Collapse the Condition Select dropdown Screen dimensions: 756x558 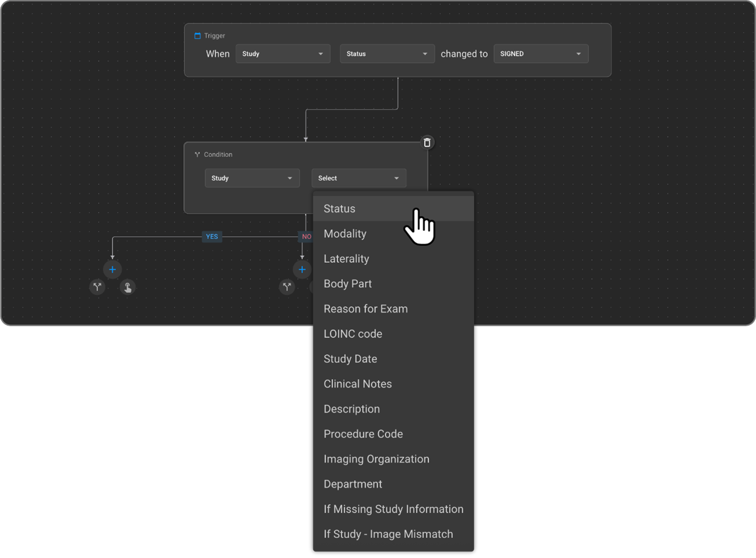point(359,178)
